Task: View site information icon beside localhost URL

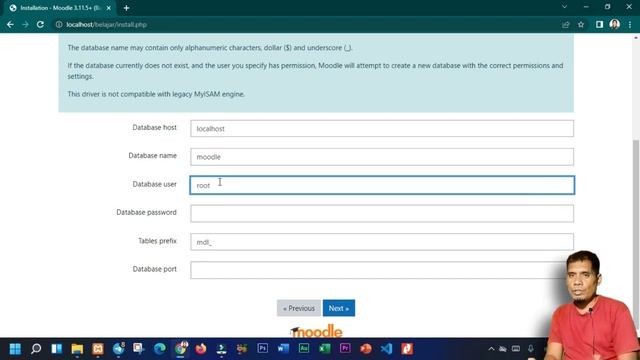Action: click(59, 24)
